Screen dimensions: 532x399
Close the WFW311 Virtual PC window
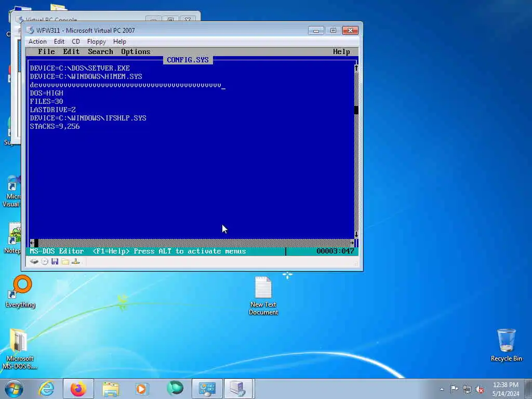click(x=351, y=31)
